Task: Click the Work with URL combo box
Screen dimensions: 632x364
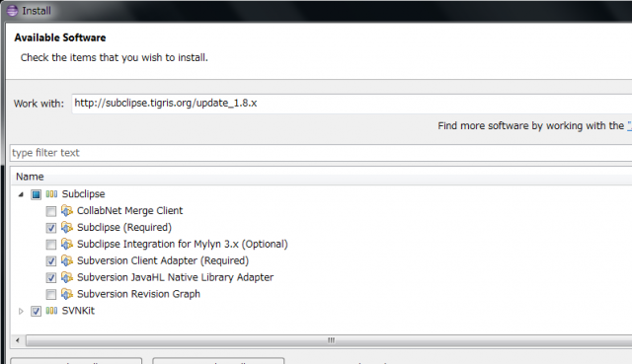Action: 352,104
